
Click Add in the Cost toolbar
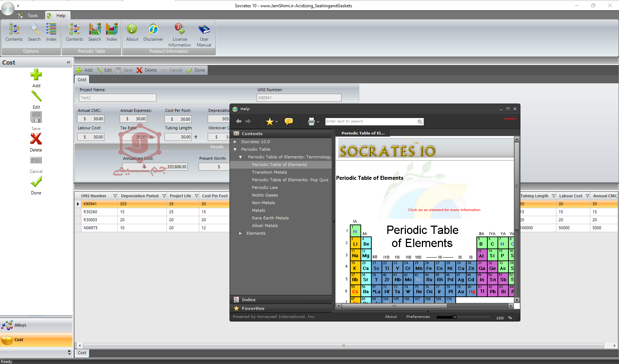(84, 70)
